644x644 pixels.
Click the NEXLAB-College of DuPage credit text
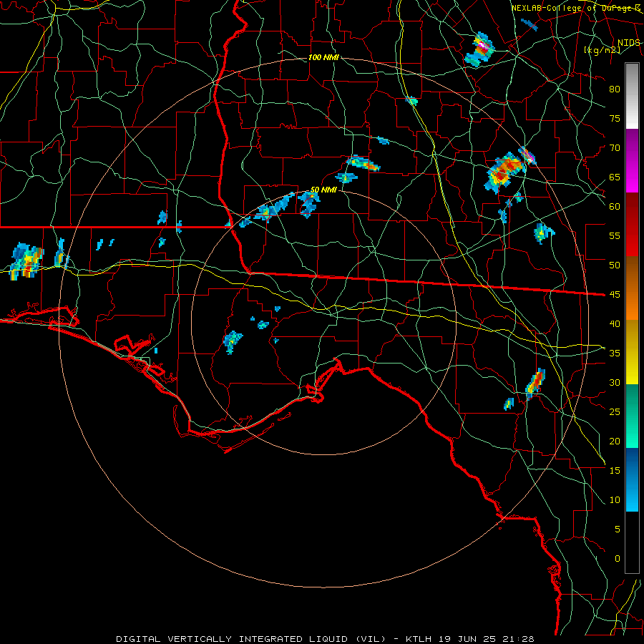(576, 8)
